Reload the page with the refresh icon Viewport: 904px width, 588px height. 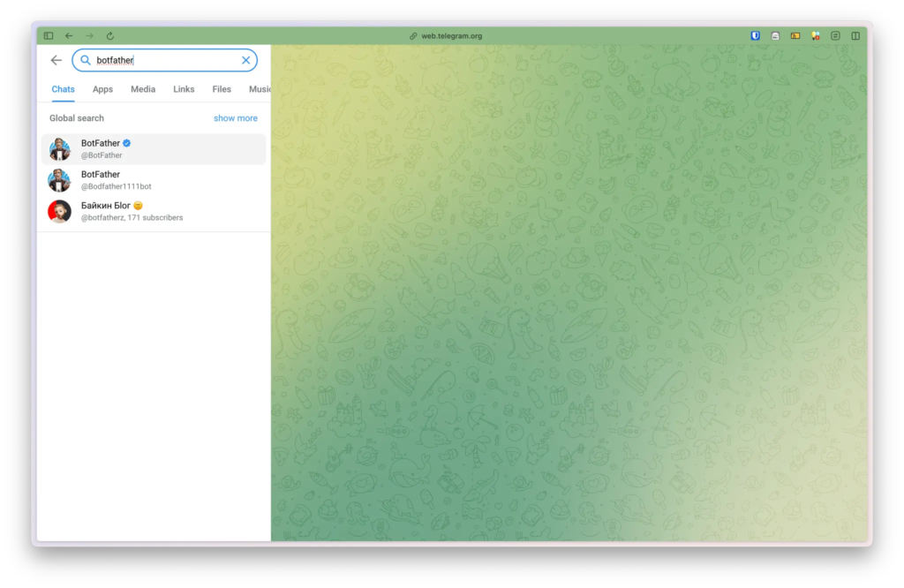tap(110, 35)
